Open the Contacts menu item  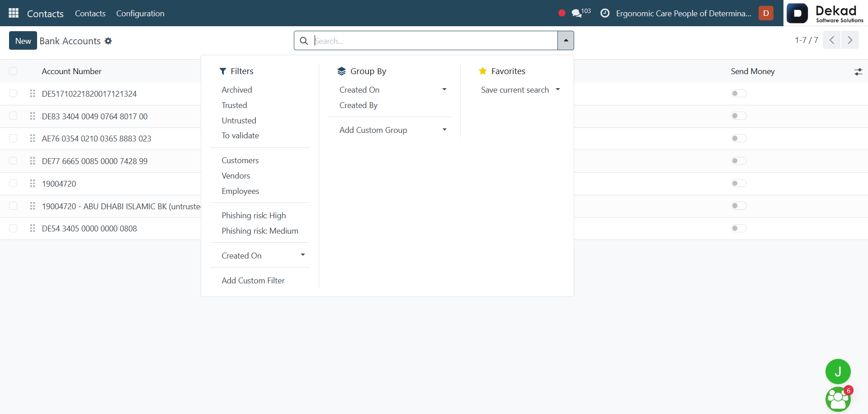[x=90, y=14]
